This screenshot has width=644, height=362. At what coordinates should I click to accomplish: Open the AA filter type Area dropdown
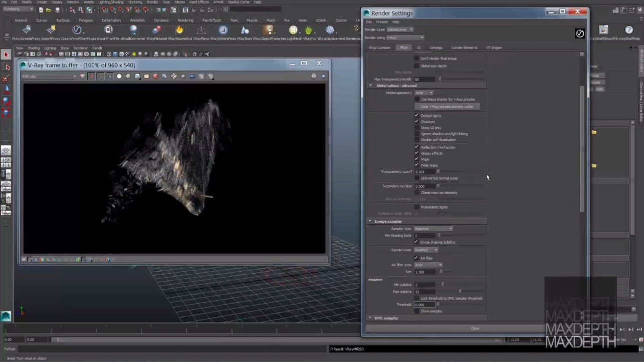point(429,265)
